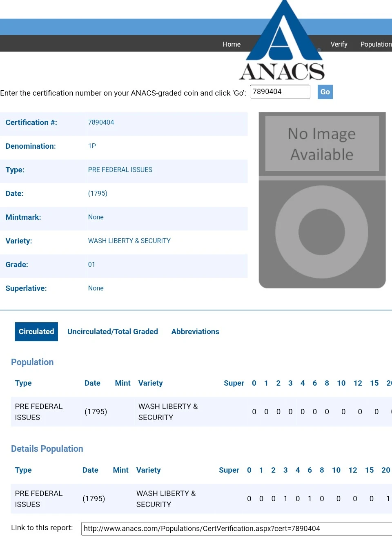Image resolution: width=392 pixels, height=538 pixels.
Task: Click the ANACS logo
Action: point(282,41)
